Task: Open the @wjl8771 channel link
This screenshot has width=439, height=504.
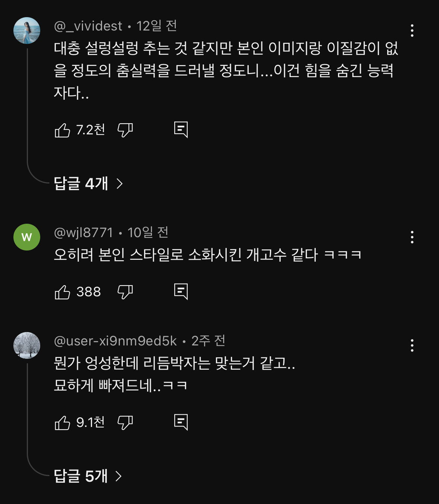Action: [83, 233]
